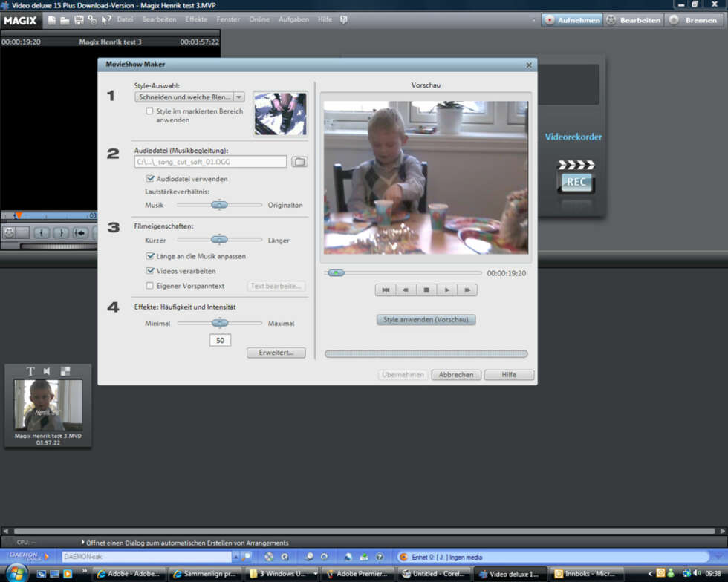Toggle Länge an die Musik anpassen
The height and width of the screenshot is (582, 728).
click(x=150, y=256)
